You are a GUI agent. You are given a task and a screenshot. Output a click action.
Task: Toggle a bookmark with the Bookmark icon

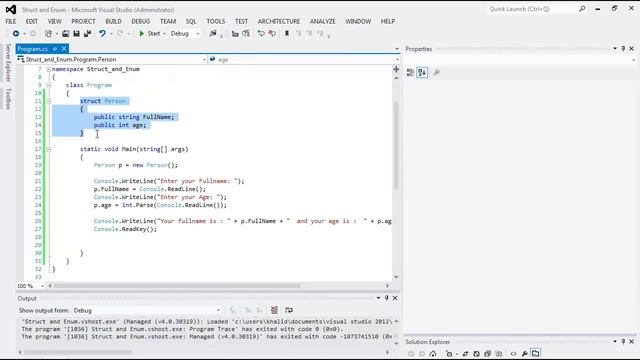pyautogui.click(x=287, y=33)
